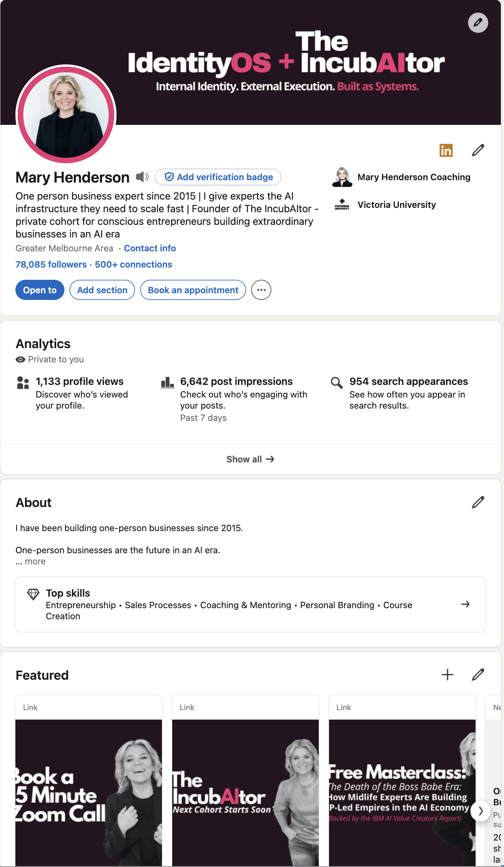Advance the Featured carousel with next arrow

tap(480, 811)
